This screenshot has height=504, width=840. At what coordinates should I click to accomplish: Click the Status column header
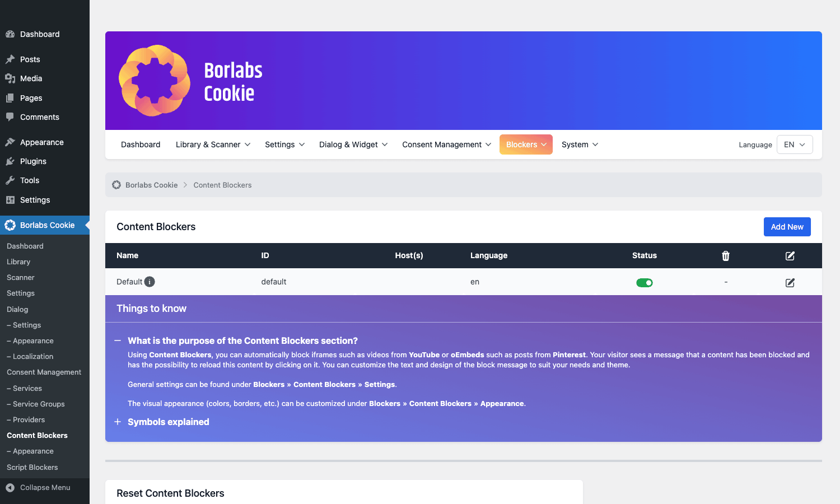coord(645,255)
